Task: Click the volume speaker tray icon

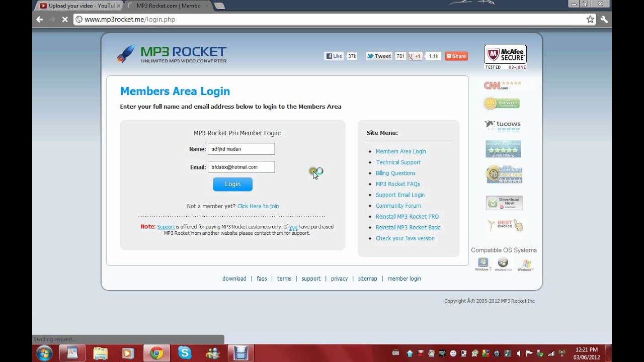Action: [x=519, y=353]
